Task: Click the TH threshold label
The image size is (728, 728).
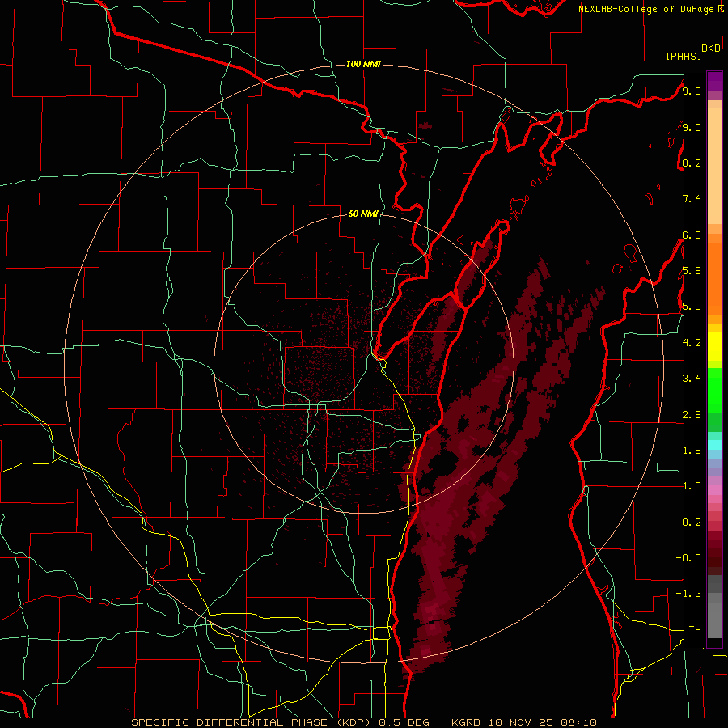Action: pos(695,630)
